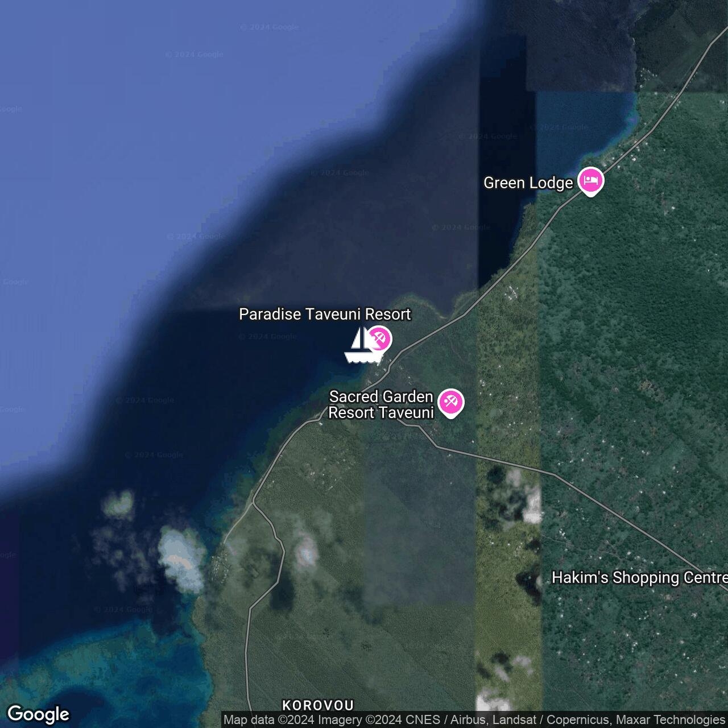
Task: Click the Paradise Taveuni Resort label text
Action: click(325, 315)
